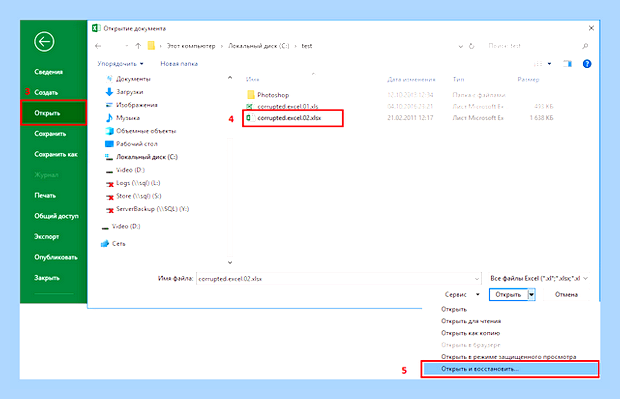The height and width of the screenshot is (399, 620).
Task: Navigate back in the file dialog
Action: coord(98,46)
